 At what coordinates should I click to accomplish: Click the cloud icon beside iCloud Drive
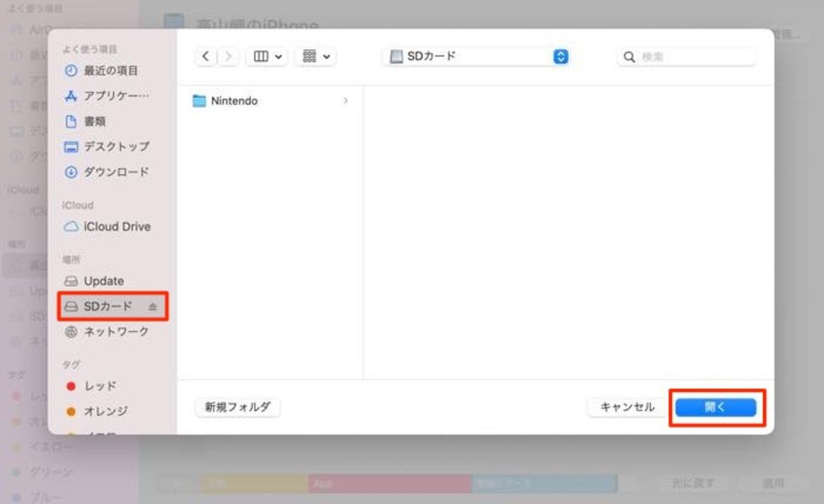click(x=71, y=226)
